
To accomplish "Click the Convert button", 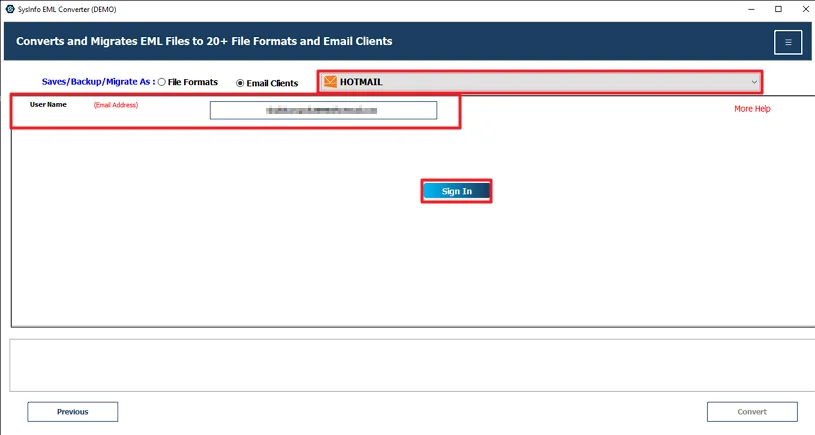I will (x=752, y=412).
